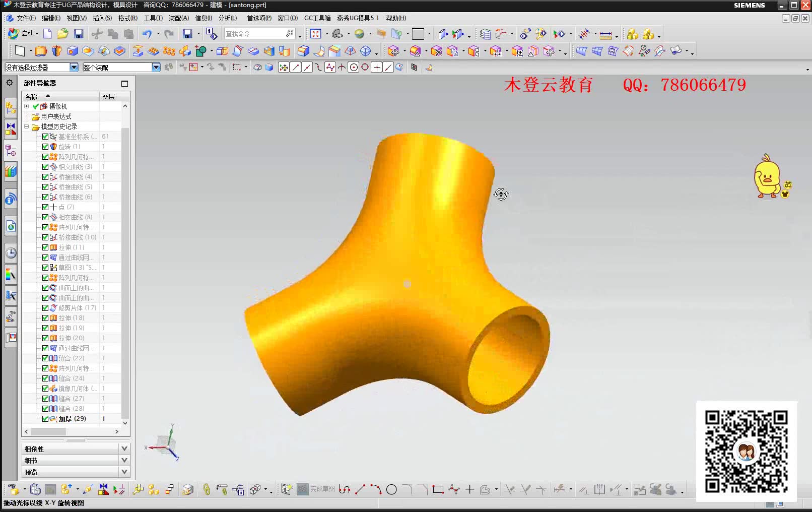Open the 帮助(H) menu
The height and width of the screenshot is (512, 812).
[396, 18]
